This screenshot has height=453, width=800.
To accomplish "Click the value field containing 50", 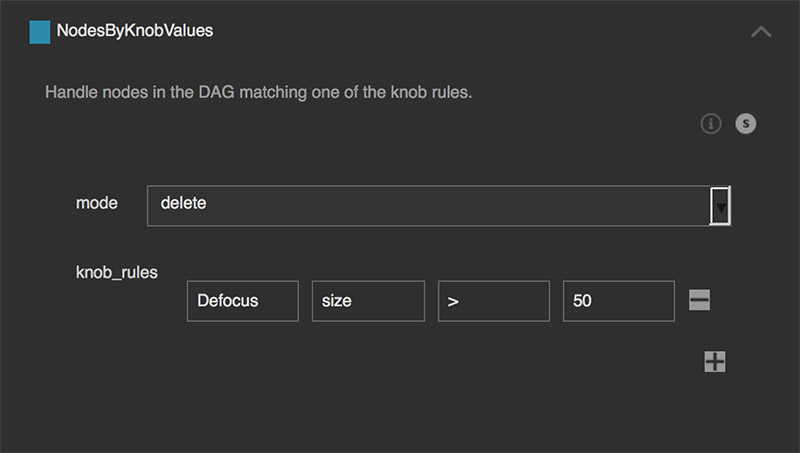I will tap(618, 301).
